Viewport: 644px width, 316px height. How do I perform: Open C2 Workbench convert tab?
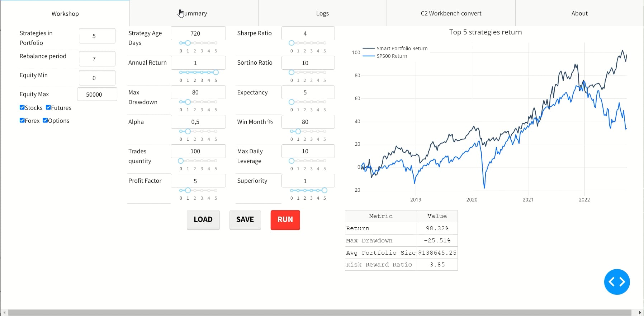coord(451,13)
